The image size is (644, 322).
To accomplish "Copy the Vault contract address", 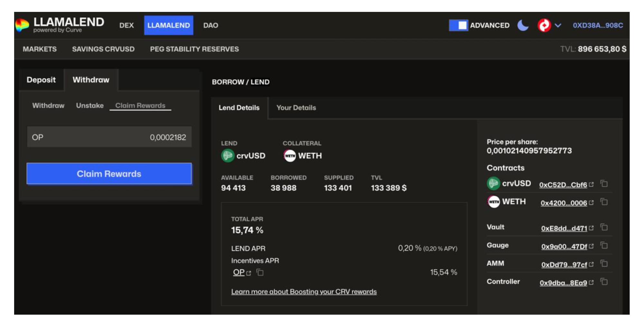I will (x=604, y=228).
